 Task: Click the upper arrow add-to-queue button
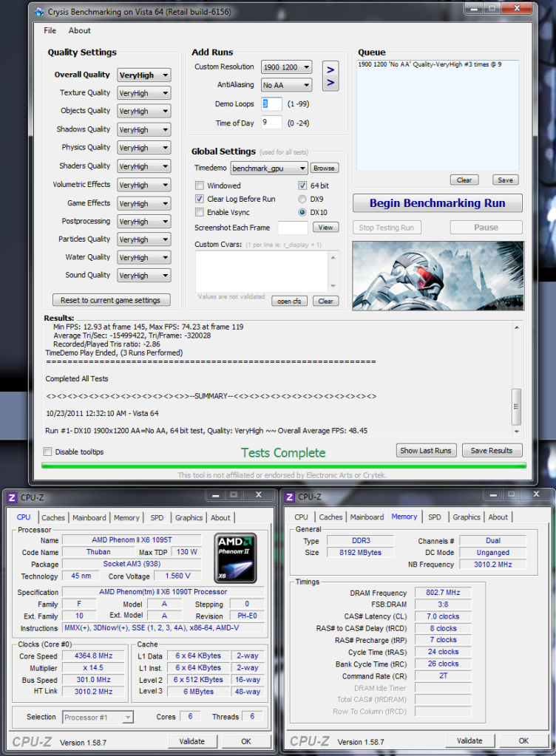pos(330,69)
